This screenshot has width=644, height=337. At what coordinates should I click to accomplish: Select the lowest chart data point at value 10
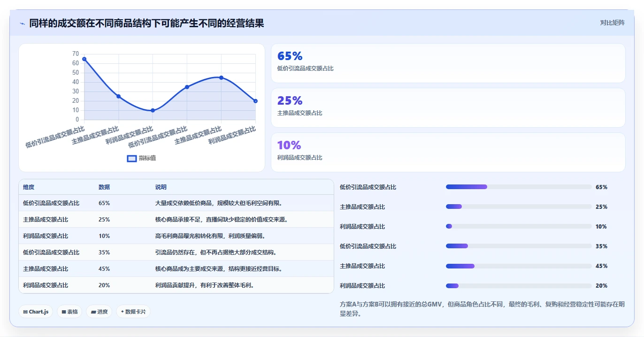(x=153, y=110)
